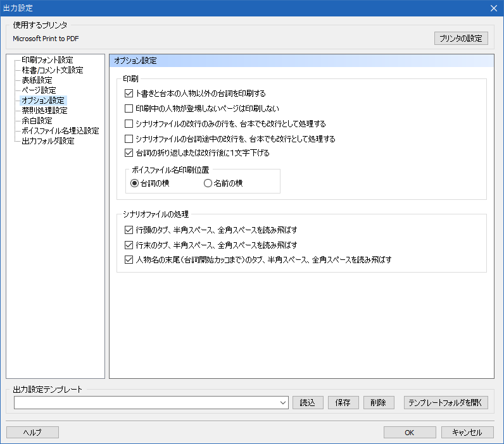Open ボイスファイル名埋込設定 tree item
The height and width of the screenshot is (444, 504).
point(60,131)
